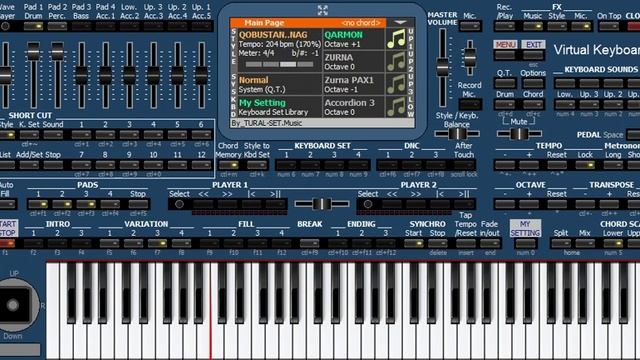Select the Normal System (Q.T.) row
The width and height of the screenshot is (640, 360).
280,84
